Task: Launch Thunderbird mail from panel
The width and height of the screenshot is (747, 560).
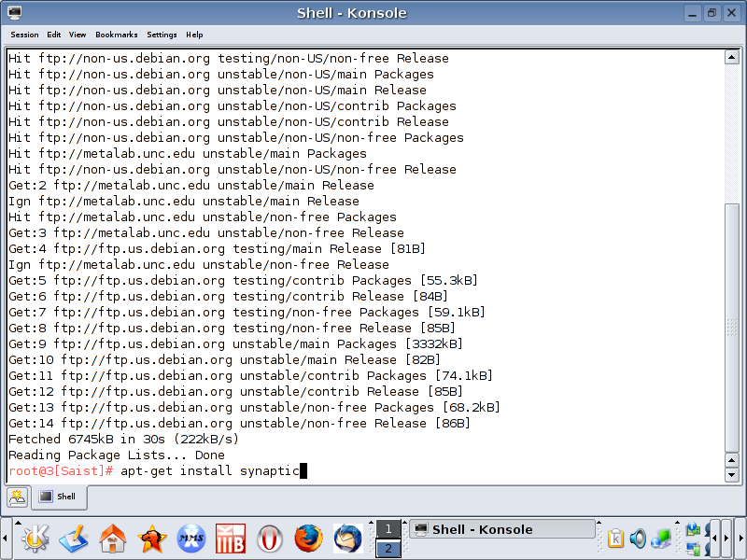Action: tap(347, 539)
